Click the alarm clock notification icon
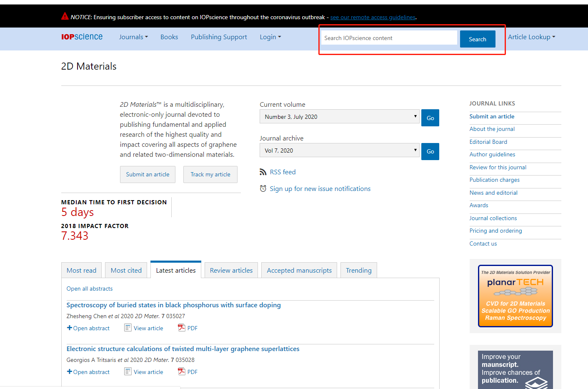The height and width of the screenshot is (389, 588). pos(263,188)
